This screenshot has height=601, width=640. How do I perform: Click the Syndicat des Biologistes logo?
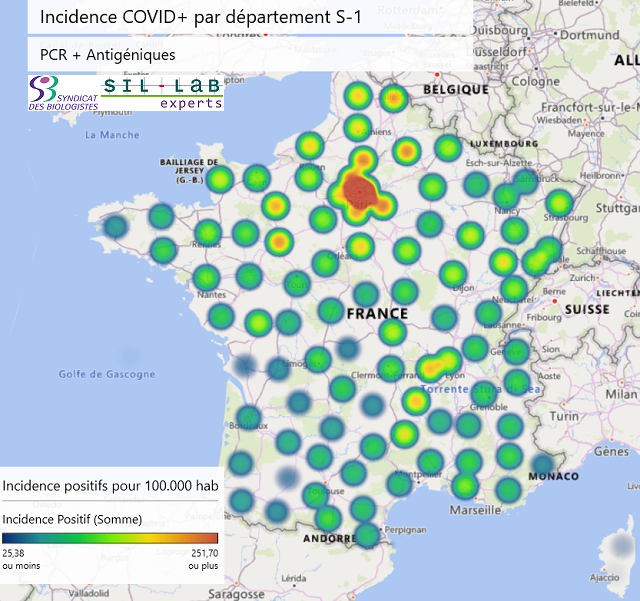pyautogui.click(x=64, y=93)
